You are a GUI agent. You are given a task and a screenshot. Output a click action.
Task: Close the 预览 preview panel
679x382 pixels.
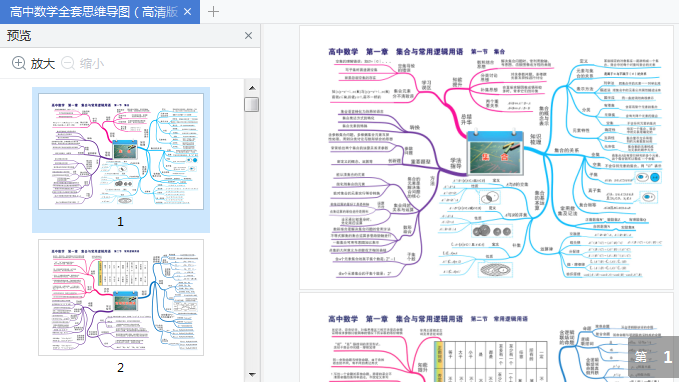[x=248, y=36]
